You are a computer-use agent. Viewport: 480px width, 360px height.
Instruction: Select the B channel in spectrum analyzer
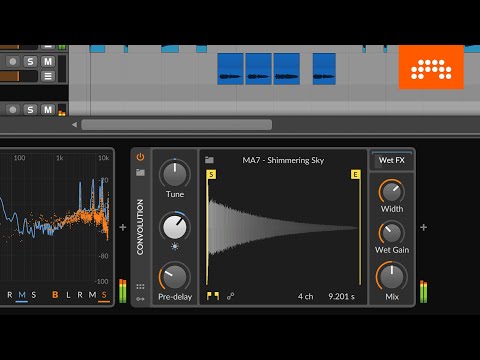pyautogui.click(x=55, y=295)
